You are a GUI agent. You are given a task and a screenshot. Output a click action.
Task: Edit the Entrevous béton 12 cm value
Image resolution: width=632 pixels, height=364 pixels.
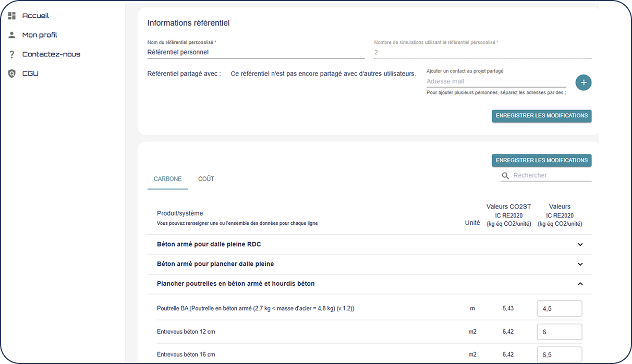pos(559,332)
